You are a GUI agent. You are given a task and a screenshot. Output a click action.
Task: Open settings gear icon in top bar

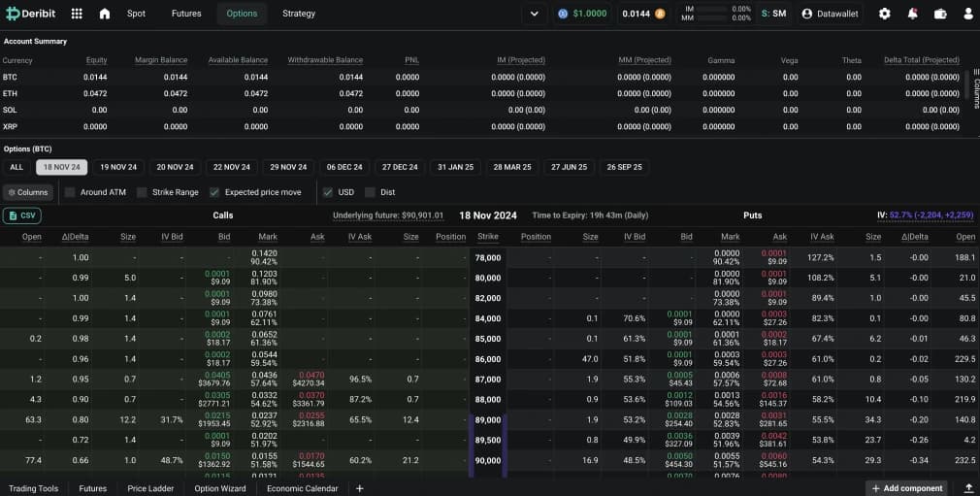coord(884,14)
